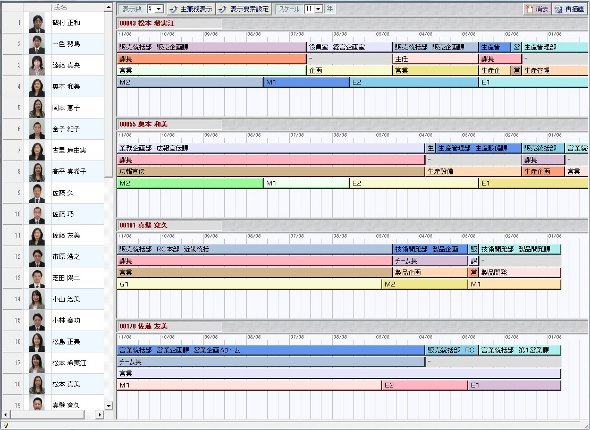The width and height of the screenshot is (590, 430).
Task: Select the photo of employee number 9
Action: pos(37,193)
